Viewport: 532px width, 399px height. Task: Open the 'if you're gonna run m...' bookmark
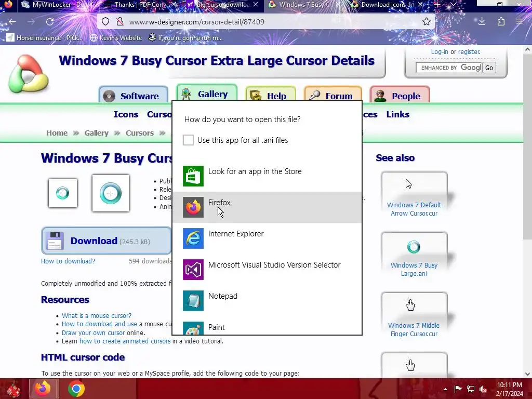pos(185,37)
